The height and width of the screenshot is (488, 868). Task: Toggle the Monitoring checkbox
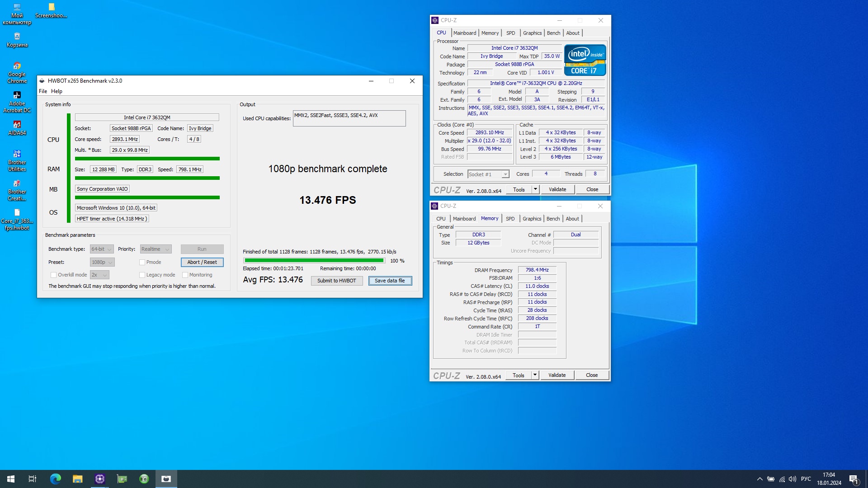point(185,275)
